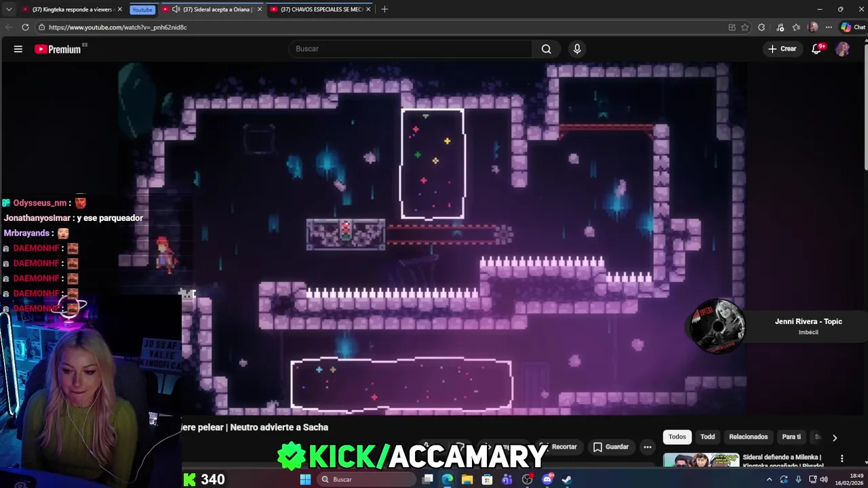Expand the tab search dropdown arrow
The image size is (868, 488).
point(8,9)
